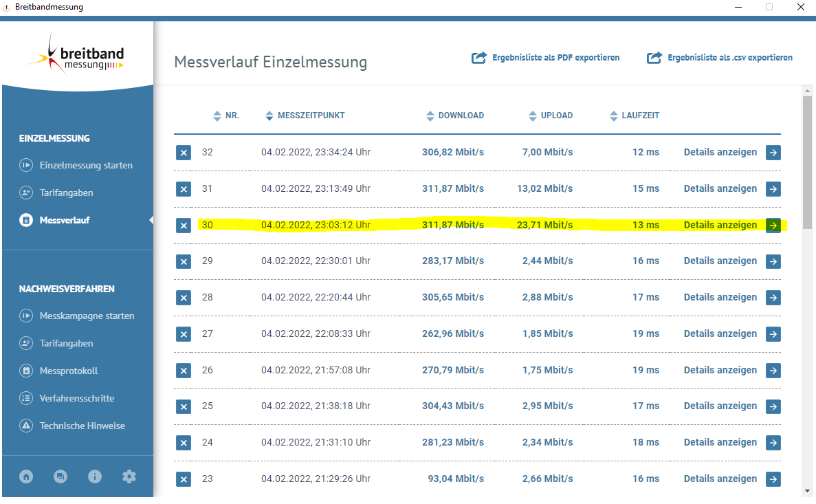Select download value 306,82 Mbit/s

click(453, 152)
